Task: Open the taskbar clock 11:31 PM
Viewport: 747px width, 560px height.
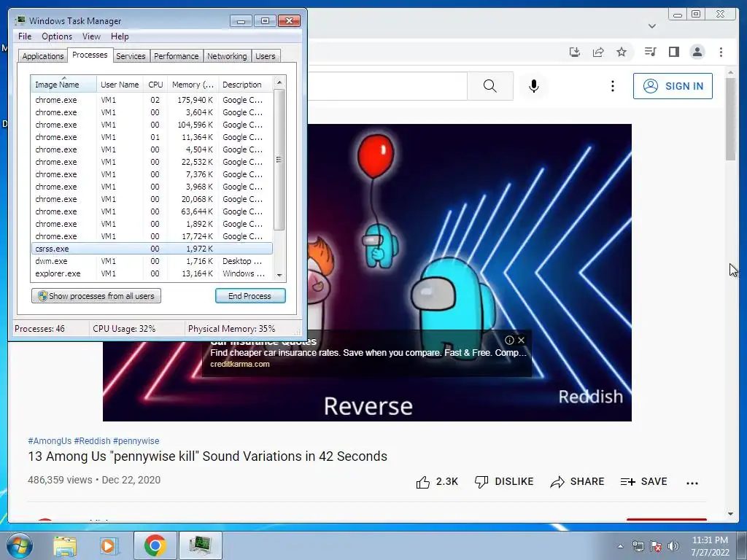Action: coord(710,546)
